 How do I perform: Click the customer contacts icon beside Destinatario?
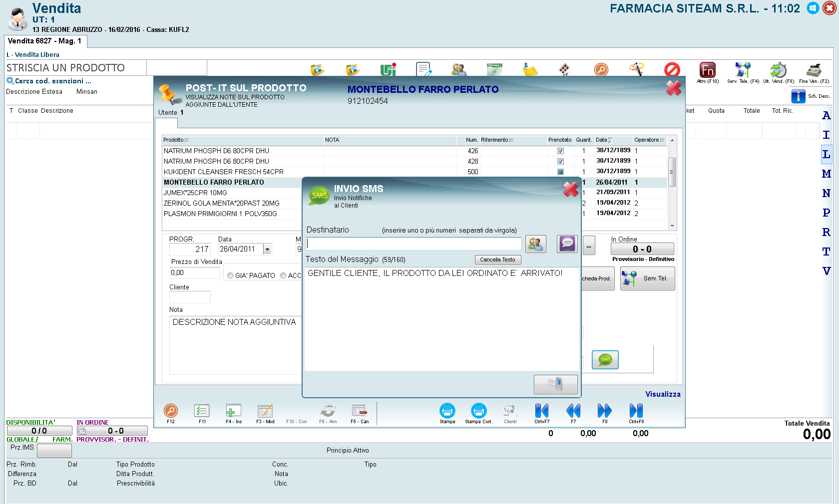coord(535,244)
